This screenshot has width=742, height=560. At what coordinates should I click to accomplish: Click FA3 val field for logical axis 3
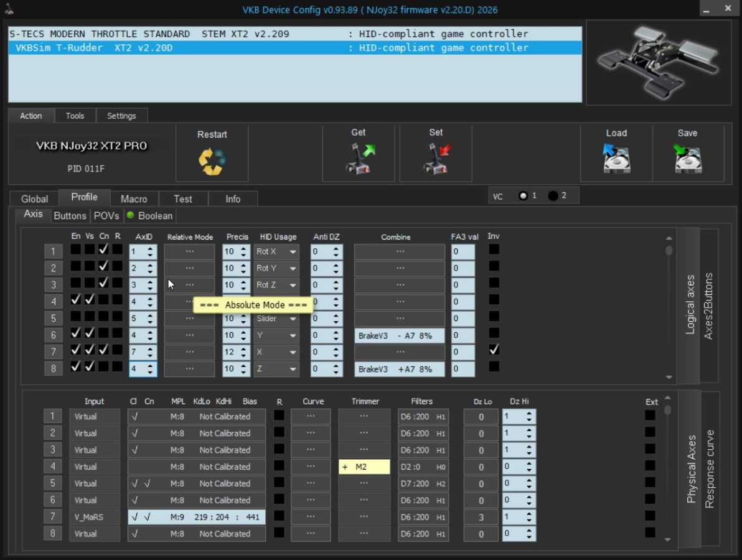coord(463,285)
